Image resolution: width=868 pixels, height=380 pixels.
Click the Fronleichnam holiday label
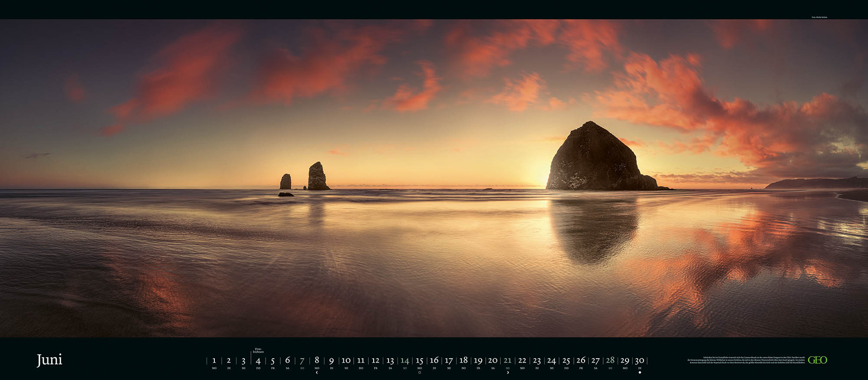(259, 351)
